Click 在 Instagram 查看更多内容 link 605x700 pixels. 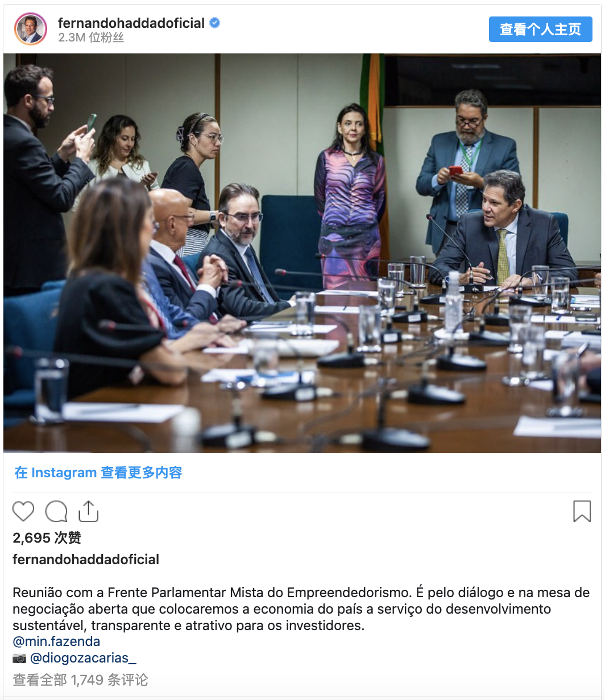(98, 473)
